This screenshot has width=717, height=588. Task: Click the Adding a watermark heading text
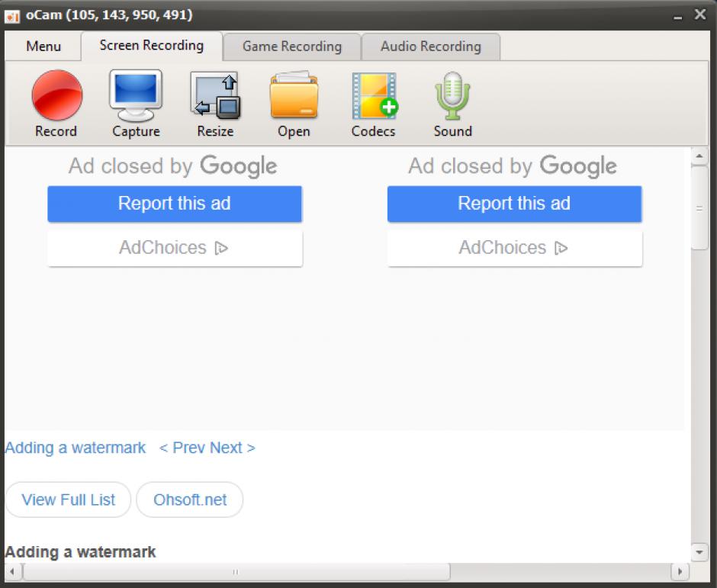pos(80,552)
